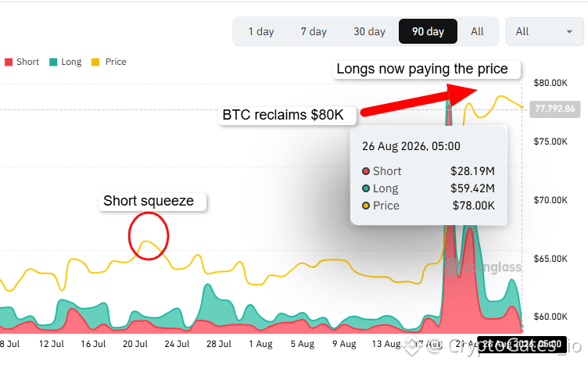Expand dropdown using the caret arrow
588x365 pixels.
coord(569,32)
